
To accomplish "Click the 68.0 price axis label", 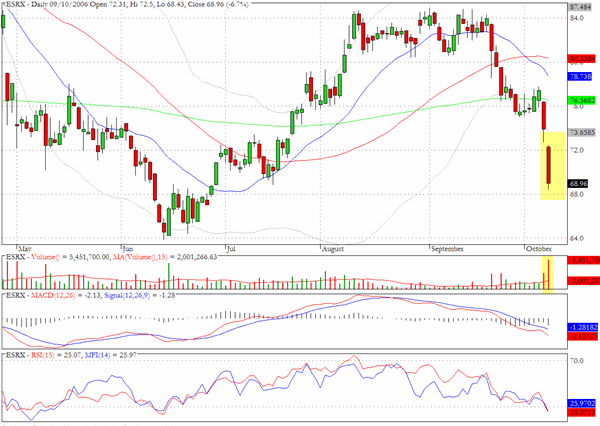I will 577,194.
